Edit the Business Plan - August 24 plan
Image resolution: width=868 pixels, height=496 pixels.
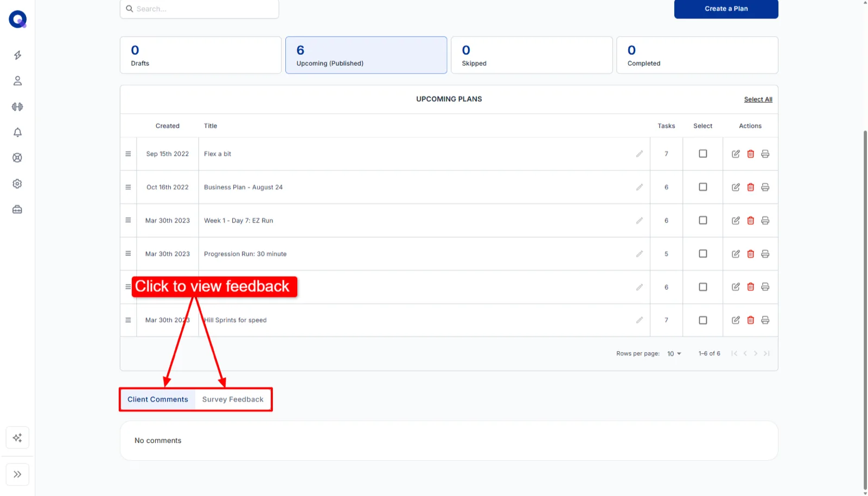coord(736,187)
